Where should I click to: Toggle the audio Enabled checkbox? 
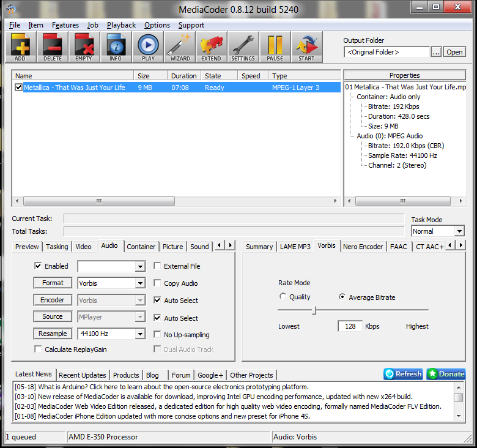point(38,266)
